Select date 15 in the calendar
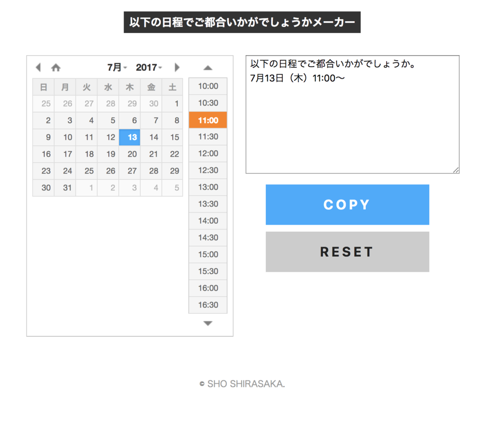This screenshot has height=439, width=504. click(x=172, y=137)
